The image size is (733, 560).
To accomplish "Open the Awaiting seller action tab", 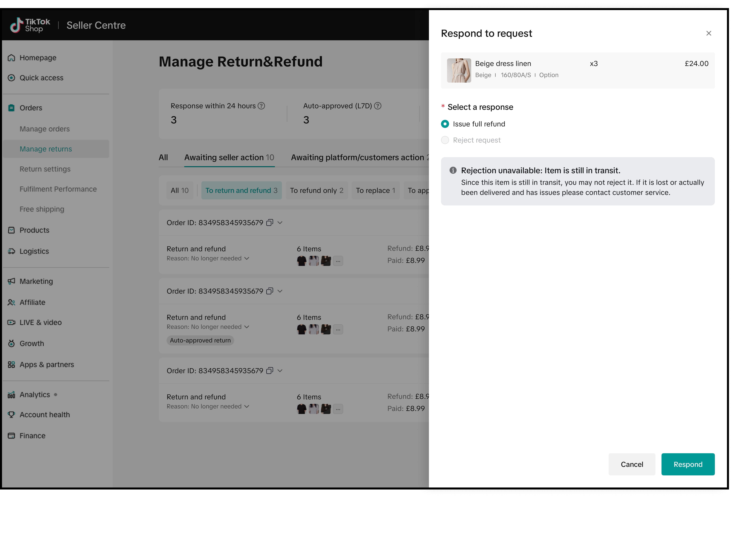I will (x=230, y=158).
